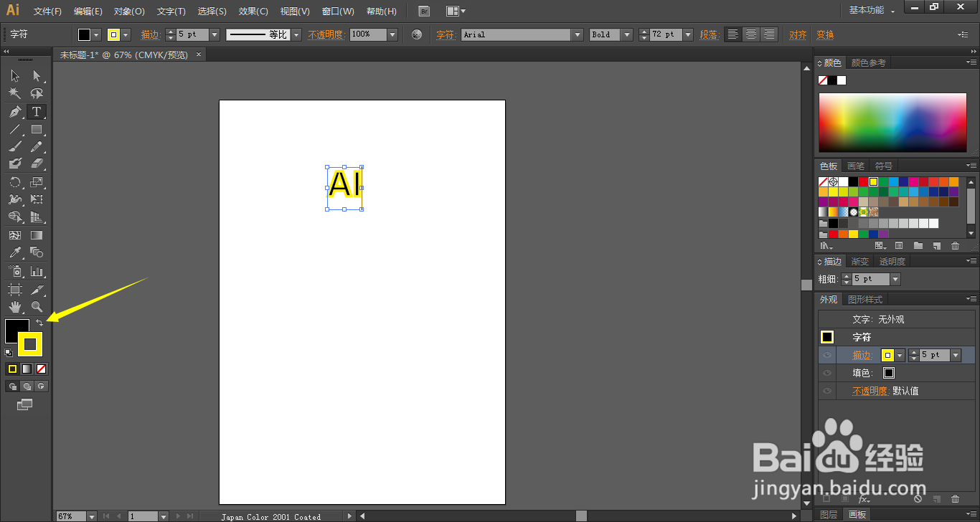
Task: Select the Symbol Sprayer tool
Action: pos(15,272)
